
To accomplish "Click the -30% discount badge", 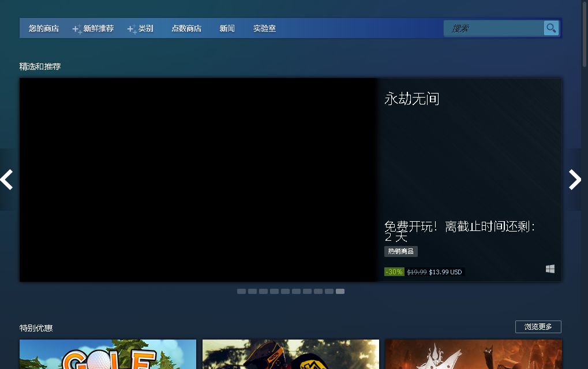I will [394, 272].
